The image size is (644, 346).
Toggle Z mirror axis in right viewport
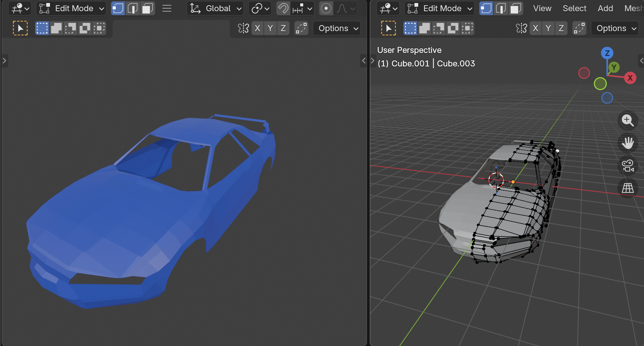click(561, 28)
